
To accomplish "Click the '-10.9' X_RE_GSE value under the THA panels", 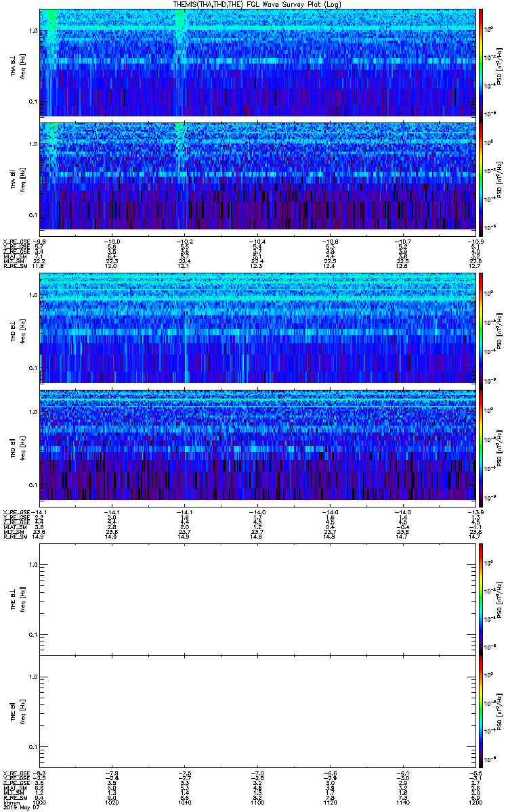I will pyautogui.click(x=475, y=242).
